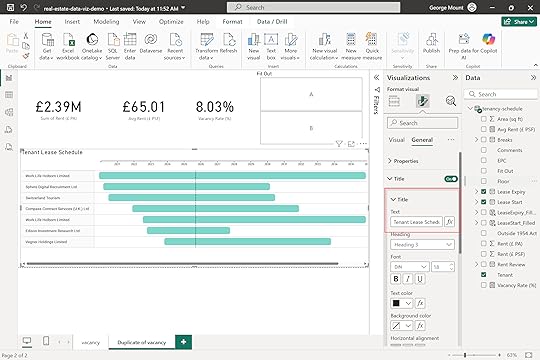Viewport: 540px width, 360px height.
Task: Switch to Report view in sidebar
Action: 9,78
